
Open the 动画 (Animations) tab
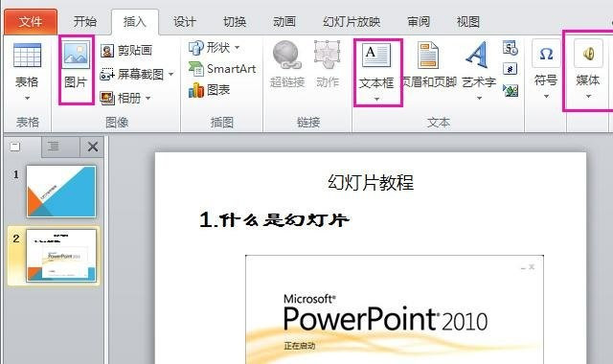tap(284, 21)
